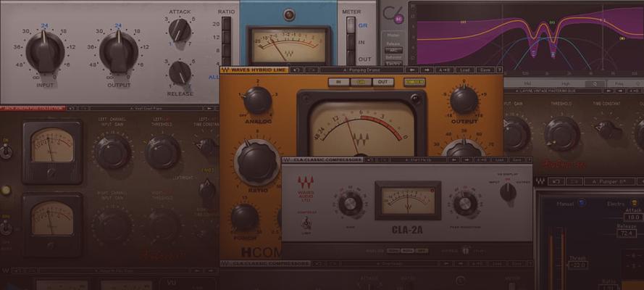The image size is (644, 290).
Task: Toggle the Compress/Limit switch on CLA-2A
Action: (306, 223)
